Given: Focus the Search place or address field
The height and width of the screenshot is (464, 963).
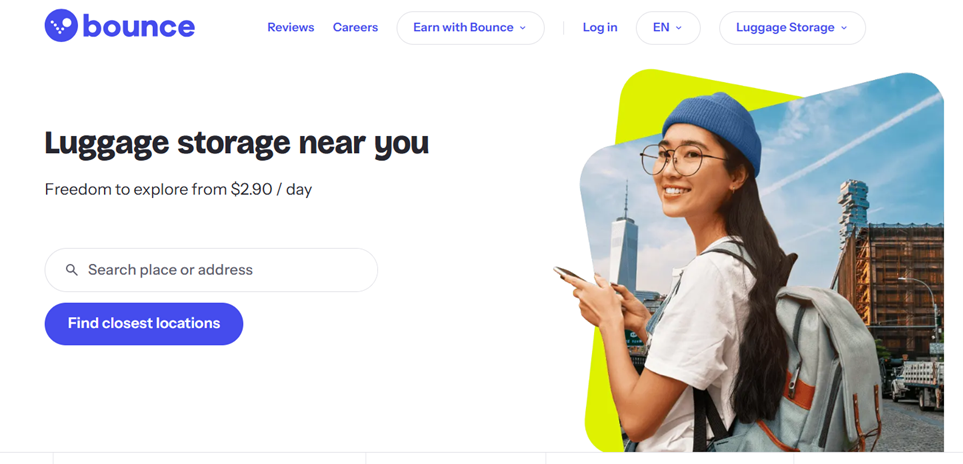Looking at the screenshot, I should 211,270.
